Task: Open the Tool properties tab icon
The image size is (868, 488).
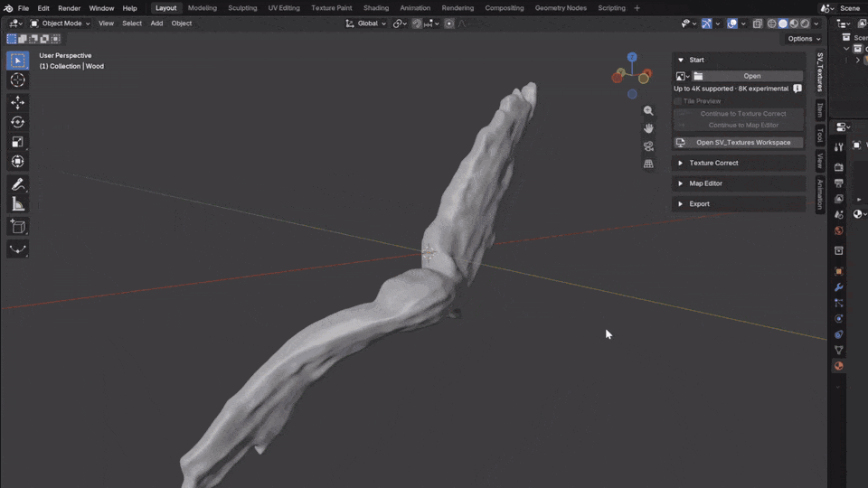Action: click(839, 147)
